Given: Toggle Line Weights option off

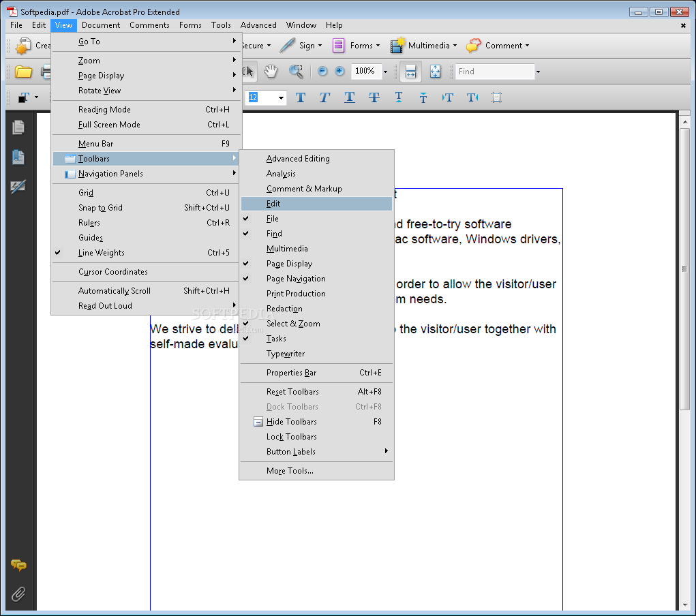Looking at the screenshot, I should 147,253.
